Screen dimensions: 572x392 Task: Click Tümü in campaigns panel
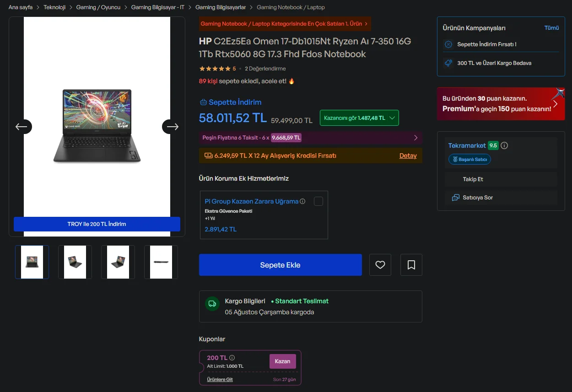tap(551, 28)
